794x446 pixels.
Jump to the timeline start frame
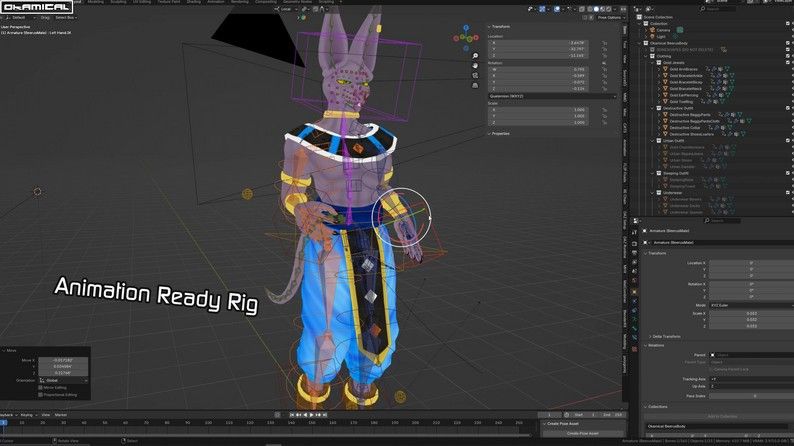292,415
